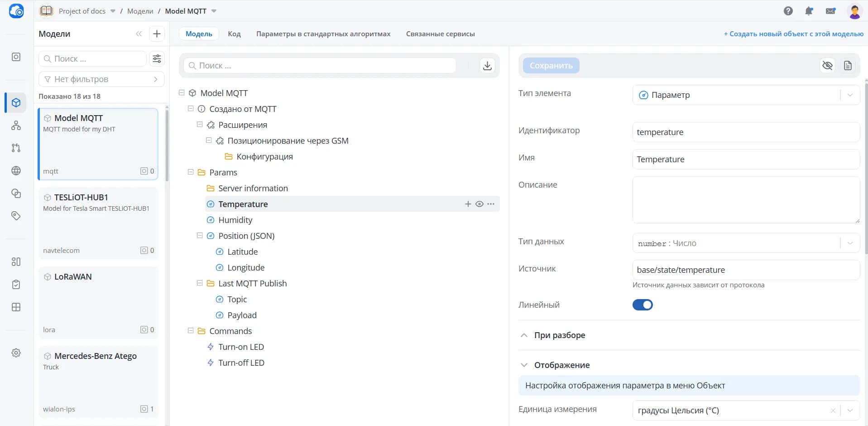Open Единица измерения dropdown arrow
The width and height of the screenshot is (868, 426).
pyautogui.click(x=850, y=411)
